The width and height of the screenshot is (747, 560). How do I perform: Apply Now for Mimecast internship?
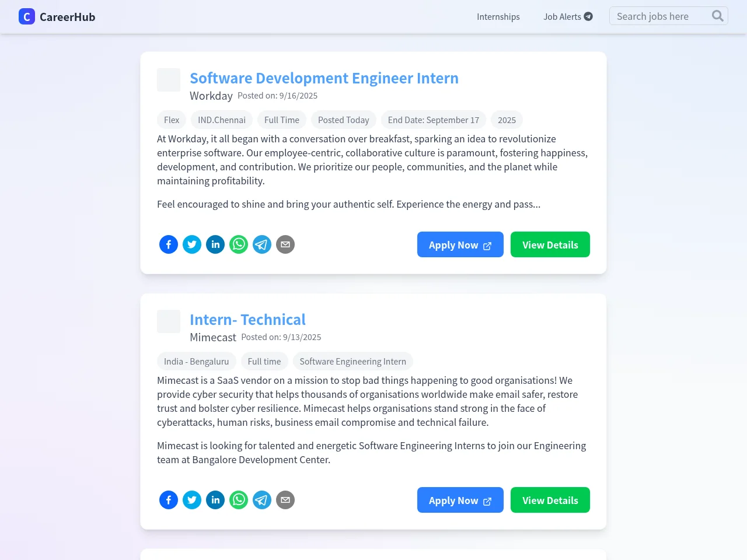click(x=460, y=500)
